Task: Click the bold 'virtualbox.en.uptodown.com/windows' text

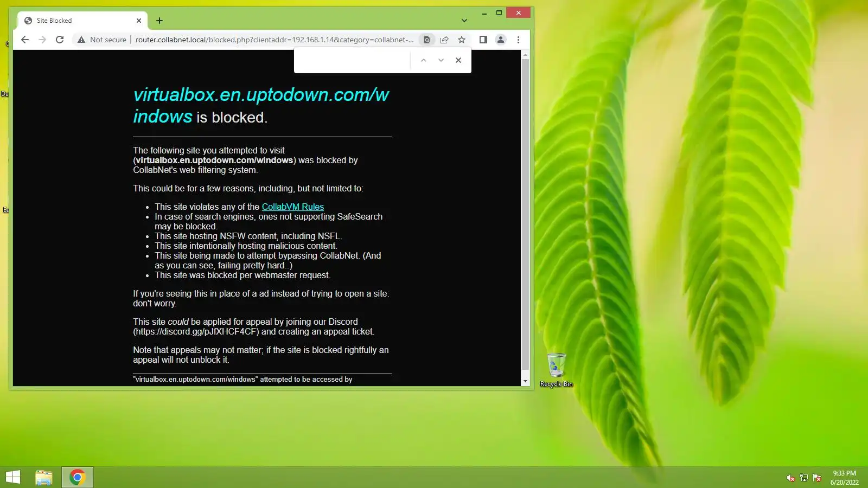Action: tap(214, 160)
